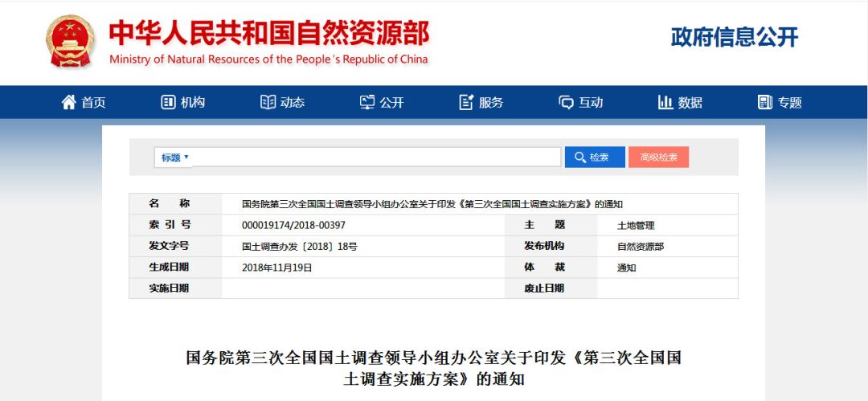Image resolution: width=868 pixels, height=401 pixels.
Task: Click the bar chart icon for 数据
Action: 665,102
